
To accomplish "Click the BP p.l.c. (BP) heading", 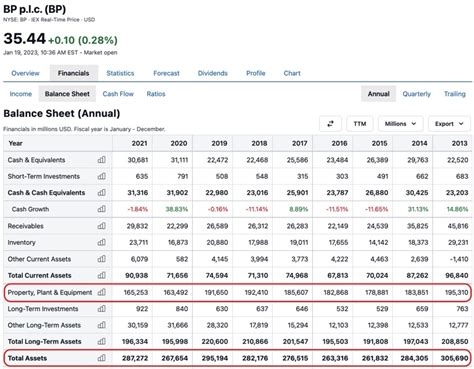I will 35,9.
